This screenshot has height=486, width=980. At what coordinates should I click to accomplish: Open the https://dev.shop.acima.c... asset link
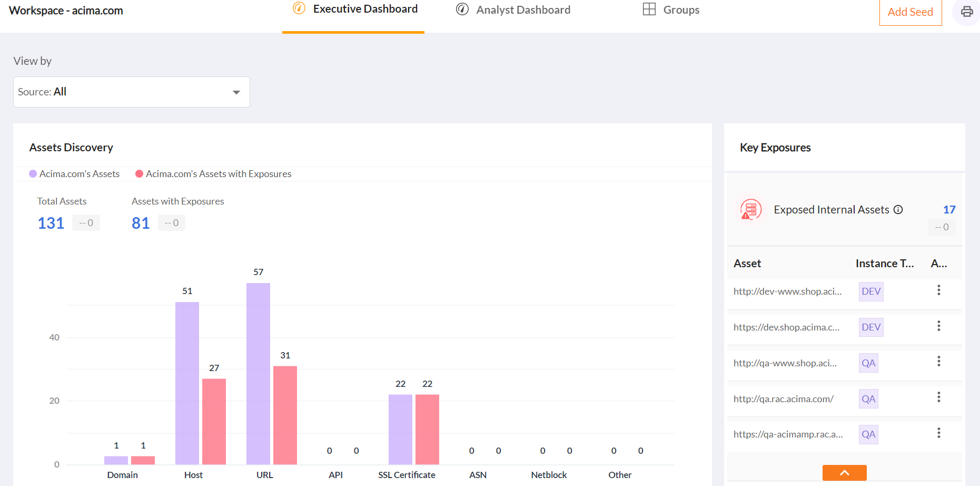[x=787, y=327]
